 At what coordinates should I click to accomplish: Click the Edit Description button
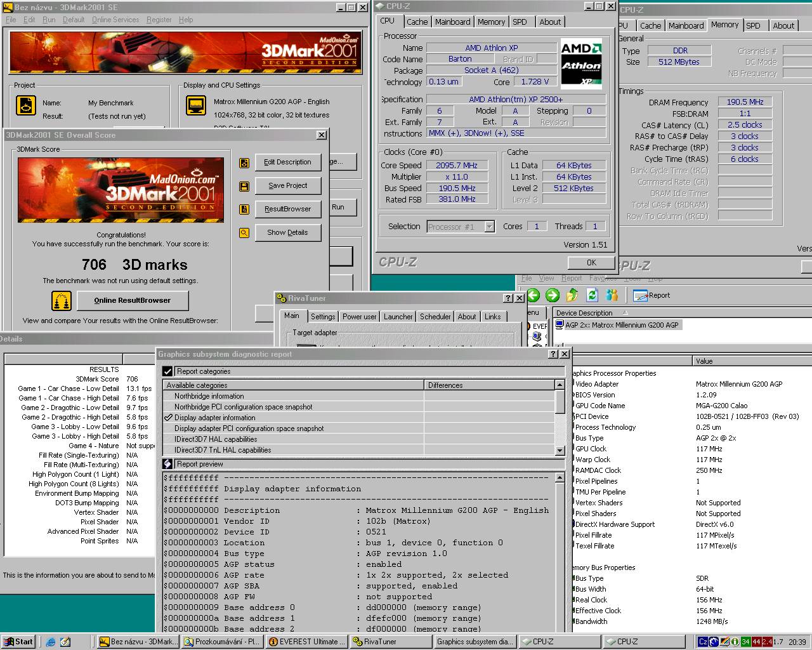coord(288,162)
